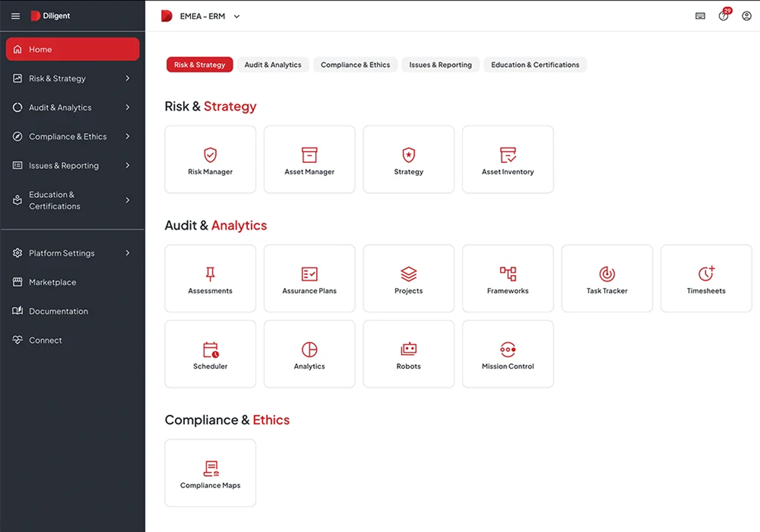The image size is (760, 532).
Task: Open the Asset Manager archive box card
Action: pos(310,159)
